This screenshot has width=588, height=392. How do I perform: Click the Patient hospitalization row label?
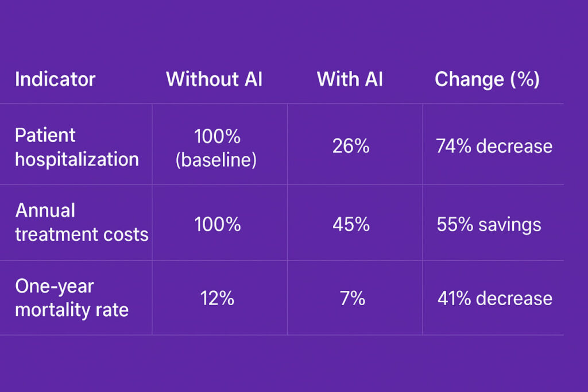[76, 147]
